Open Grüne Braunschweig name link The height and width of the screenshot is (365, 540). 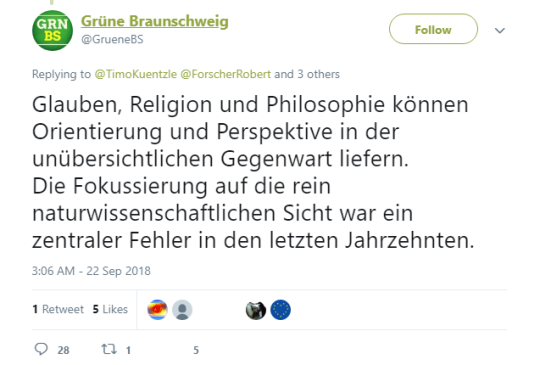click(155, 21)
